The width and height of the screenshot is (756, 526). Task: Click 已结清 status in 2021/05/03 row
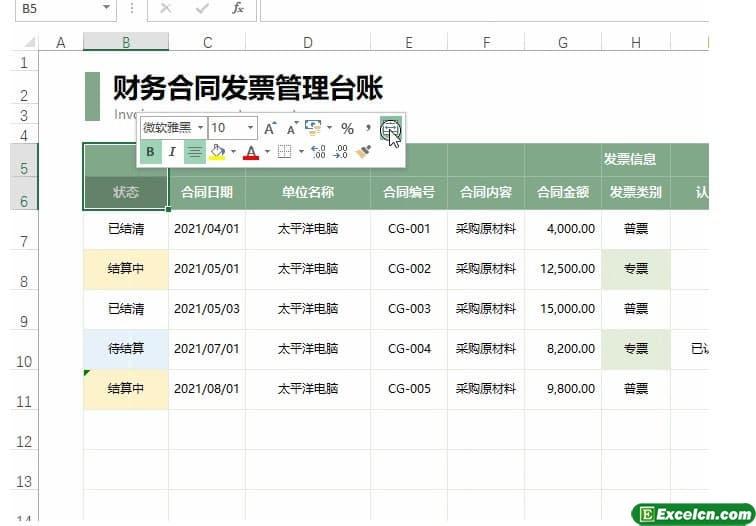click(x=126, y=309)
